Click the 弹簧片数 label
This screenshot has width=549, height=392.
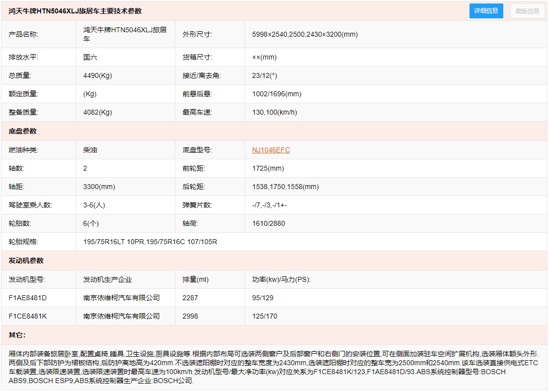[x=197, y=205]
